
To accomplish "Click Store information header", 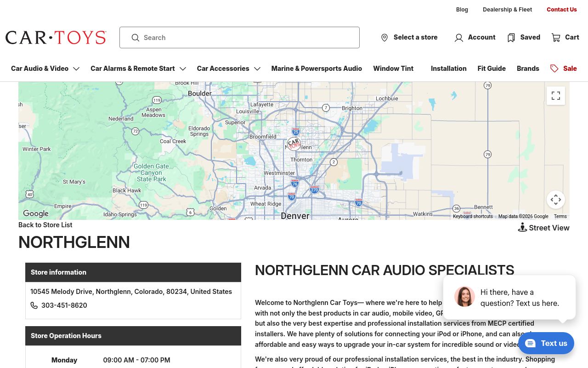I will coord(133,272).
